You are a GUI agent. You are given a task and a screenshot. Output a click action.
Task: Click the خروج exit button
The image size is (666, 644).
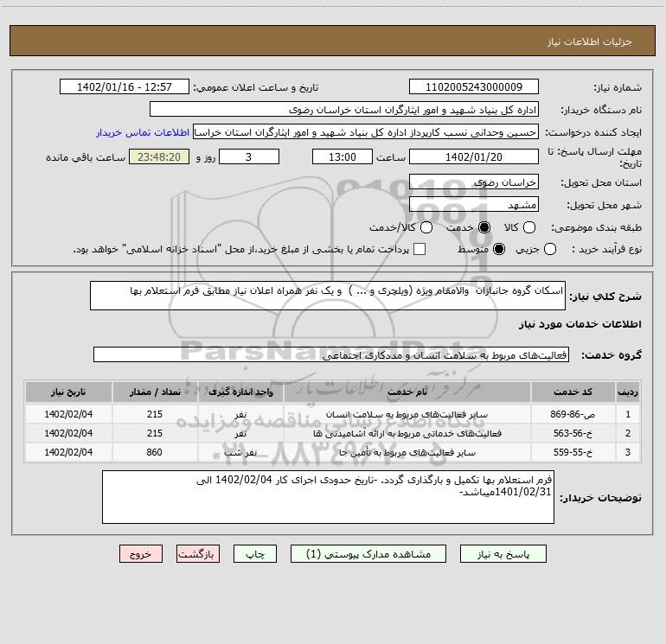coord(141,554)
